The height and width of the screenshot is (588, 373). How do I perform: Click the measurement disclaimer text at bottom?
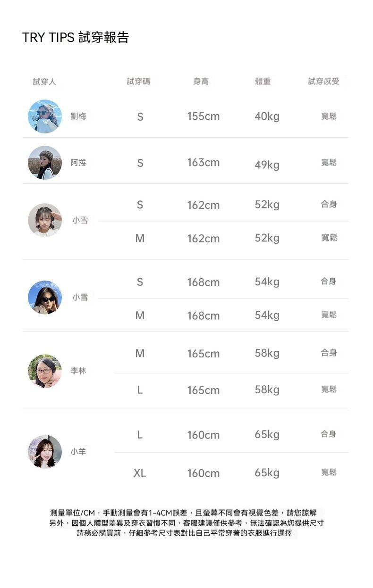pos(186,523)
